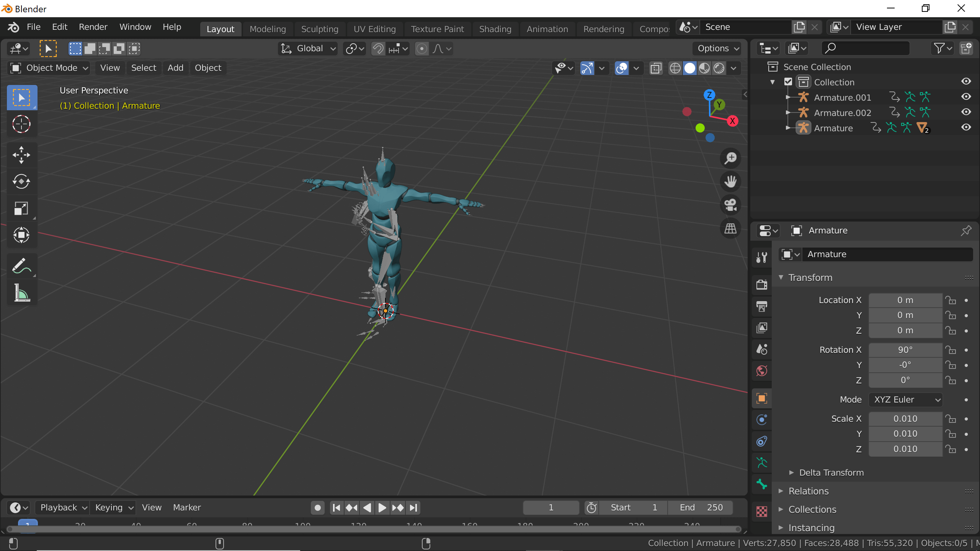Image resolution: width=980 pixels, height=551 pixels.
Task: Select the Annotate tool
Action: coord(21,266)
